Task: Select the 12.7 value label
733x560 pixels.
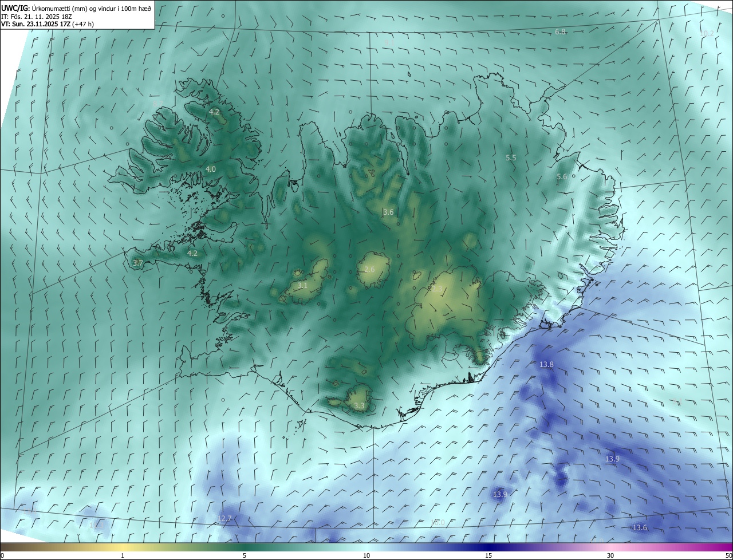Action: point(225,519)
